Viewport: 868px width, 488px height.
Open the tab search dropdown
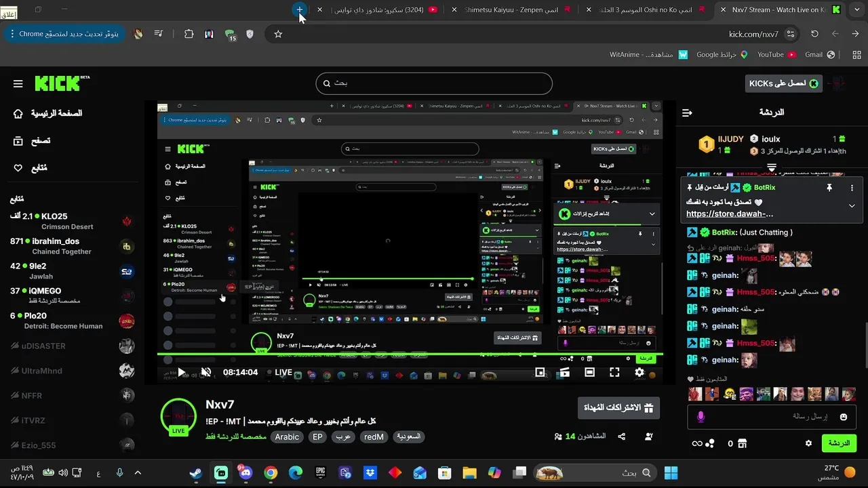click(856, 9)
